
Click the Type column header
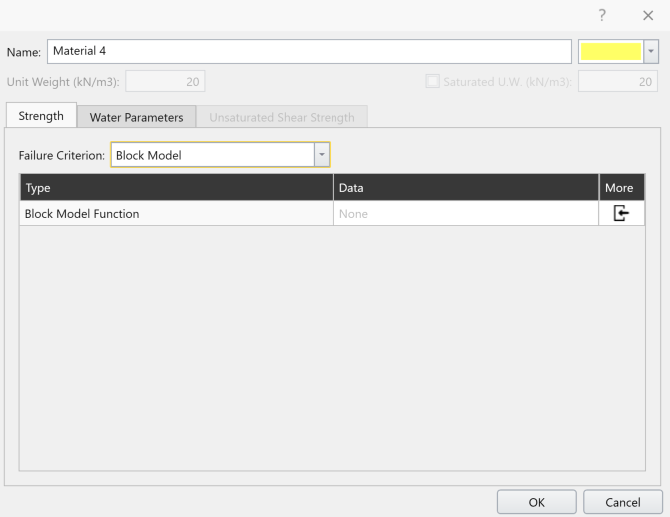176,188
